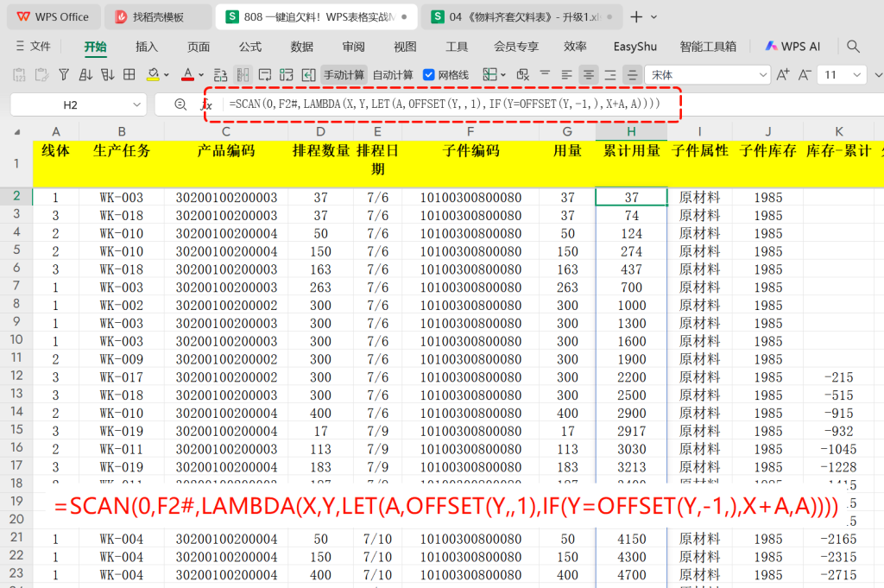Click the WK-009 production task cell
The height and width of the screenshot is (588, 884).
click(x=121, y=359)
